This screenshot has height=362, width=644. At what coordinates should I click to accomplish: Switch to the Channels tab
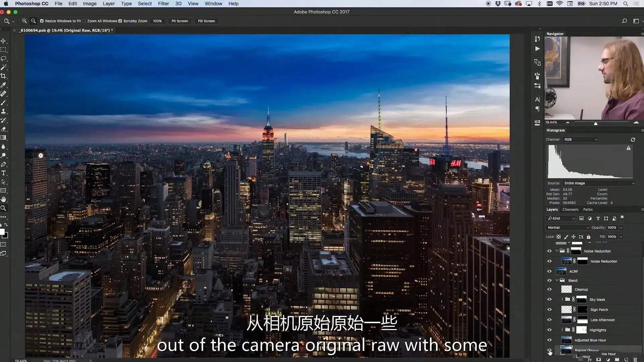pos(570,209)
